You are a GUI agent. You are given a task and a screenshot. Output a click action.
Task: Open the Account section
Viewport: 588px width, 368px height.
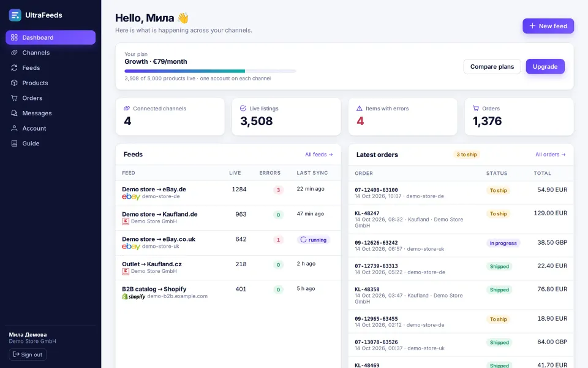coord(51,128)
